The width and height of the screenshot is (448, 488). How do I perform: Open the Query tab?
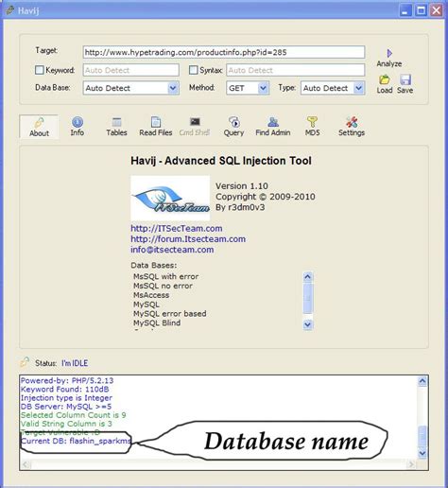point(233,127)
